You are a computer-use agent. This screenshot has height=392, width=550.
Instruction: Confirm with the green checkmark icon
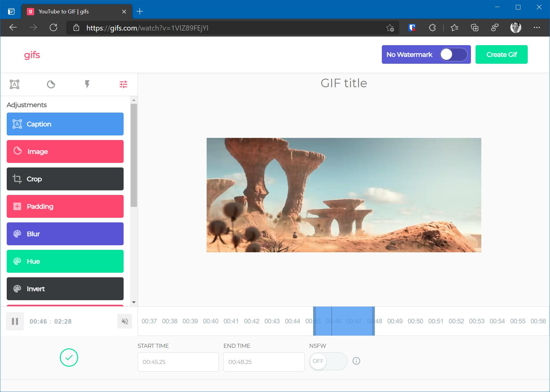(x=69, y=358)
